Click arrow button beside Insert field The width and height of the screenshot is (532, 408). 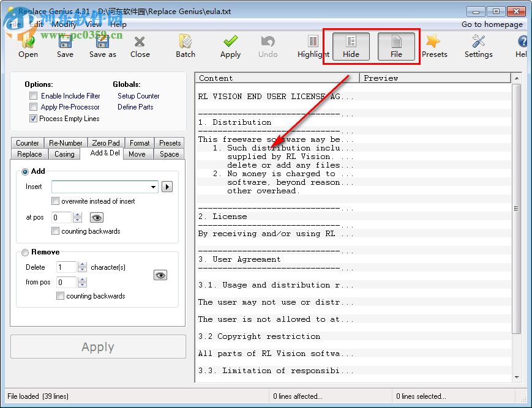point(167,187)
